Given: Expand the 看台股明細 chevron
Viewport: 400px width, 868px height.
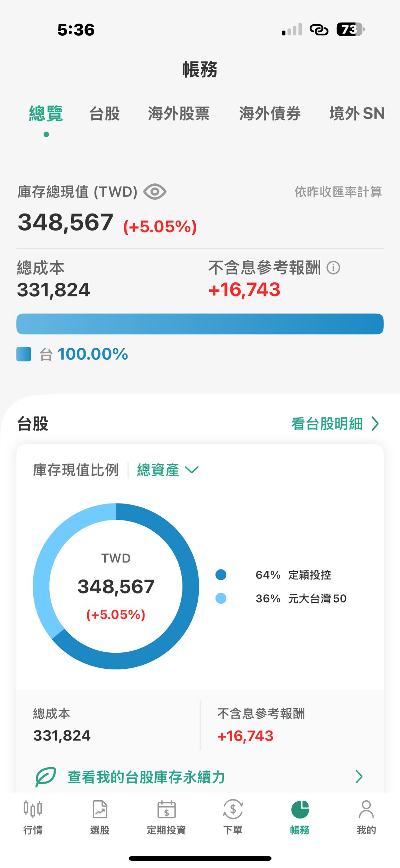Looking at the screenshot, I should pos(376,424).
